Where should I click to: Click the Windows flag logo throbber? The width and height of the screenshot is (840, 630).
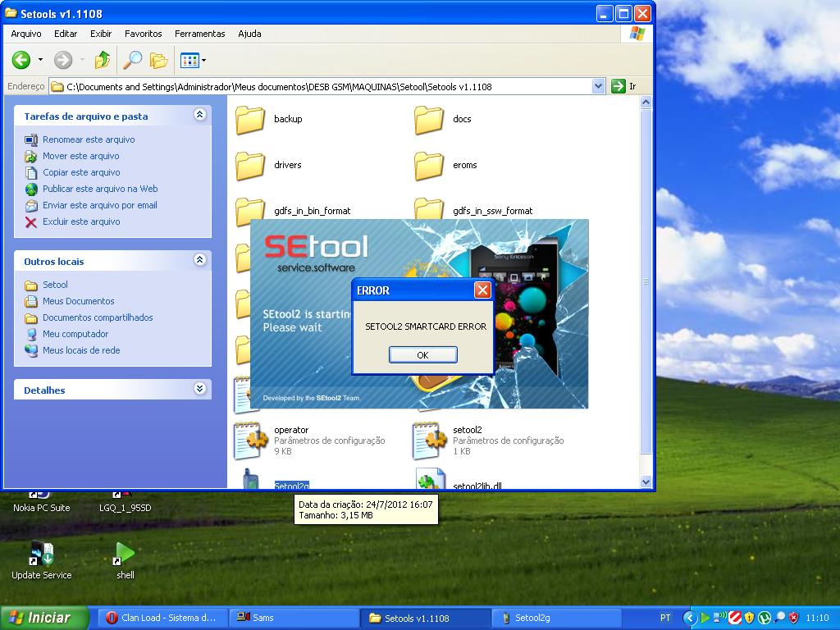637,34
